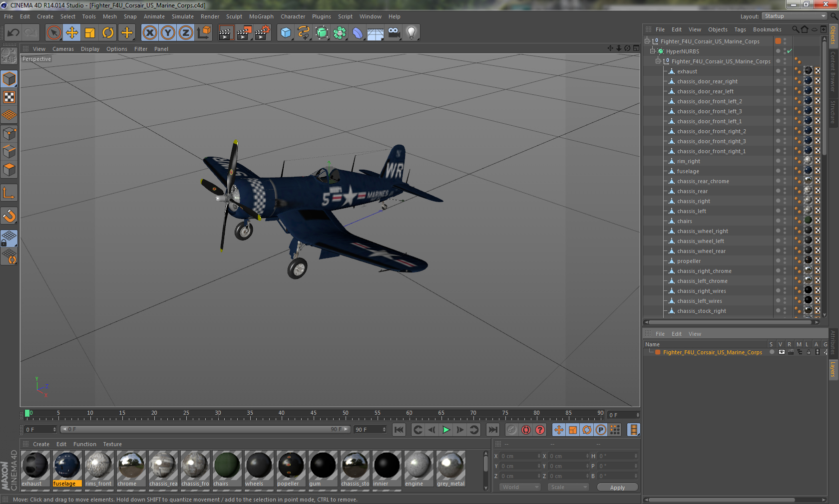Collapse the HyperNURBS tree node

click(x=652, y=51)
